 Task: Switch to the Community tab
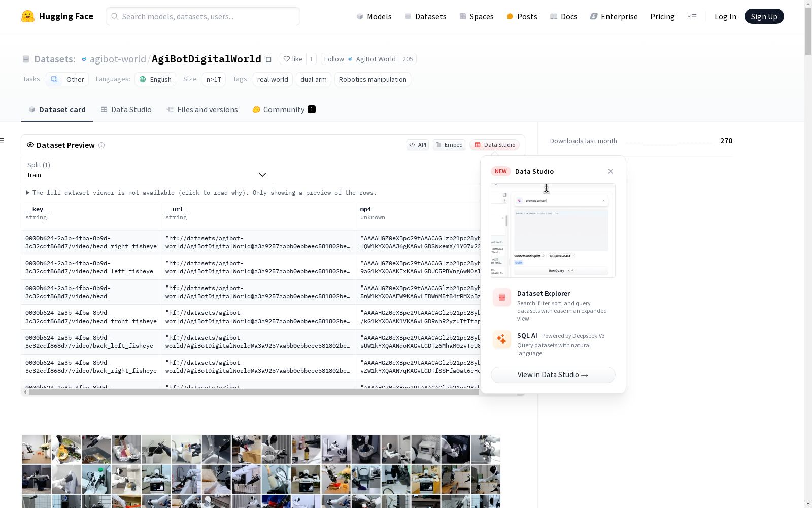pos(284,109)
